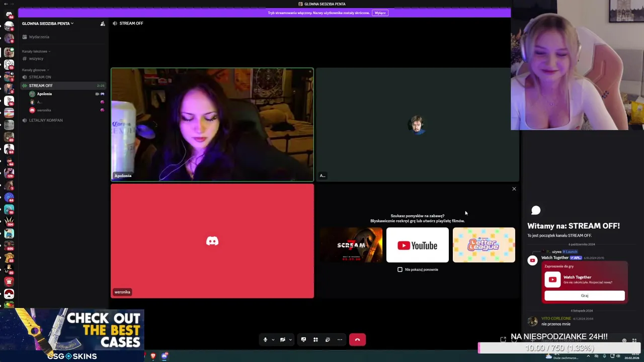
Task: Click Graj button in Watch Together invite
Action: [x=584, y=296]
